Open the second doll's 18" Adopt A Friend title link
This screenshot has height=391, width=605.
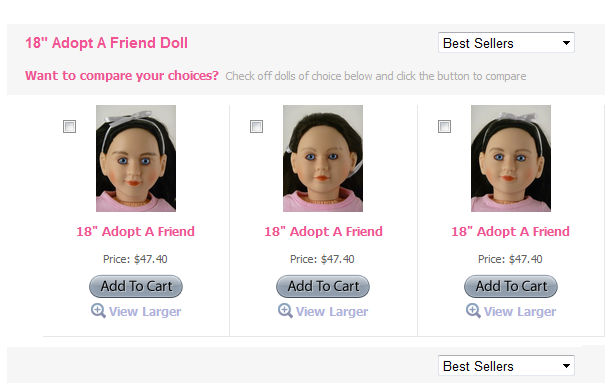[323, 232]
